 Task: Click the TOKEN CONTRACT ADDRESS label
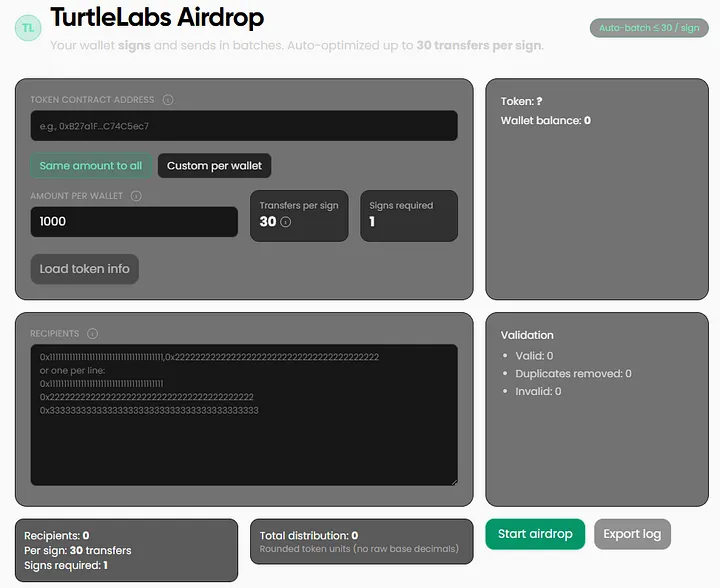pyautogui.click(x=92, y=100)
